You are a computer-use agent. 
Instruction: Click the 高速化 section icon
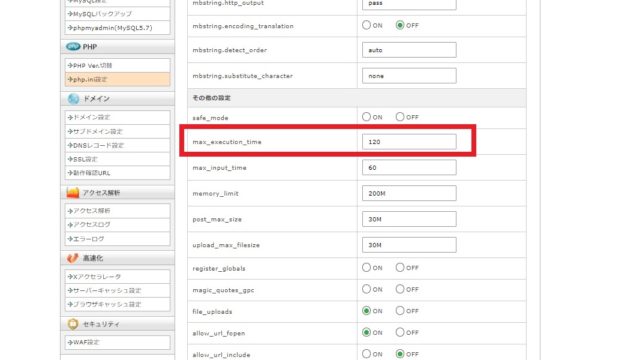(73, 258)
